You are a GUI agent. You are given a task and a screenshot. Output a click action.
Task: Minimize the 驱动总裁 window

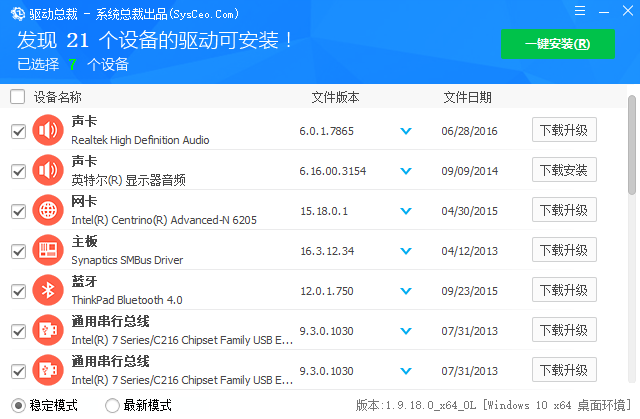[x=604, y=12]
